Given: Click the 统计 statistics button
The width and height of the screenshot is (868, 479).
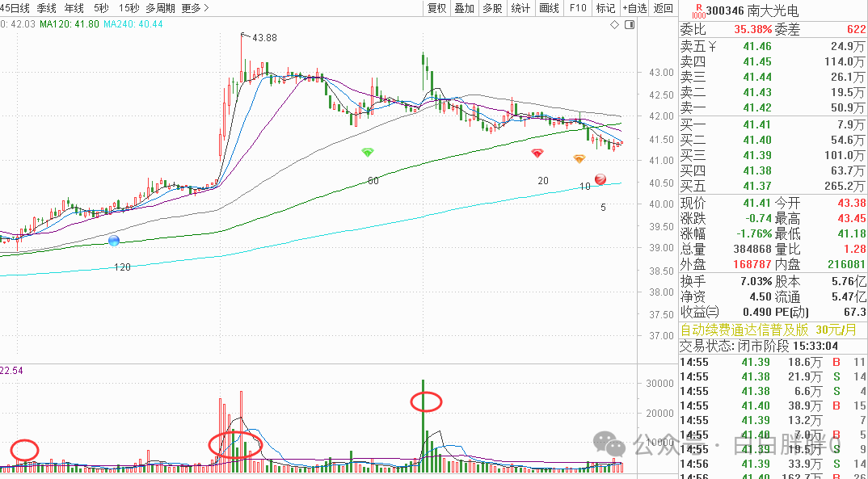Looking at the screenshot, I should tap(520, 8).
